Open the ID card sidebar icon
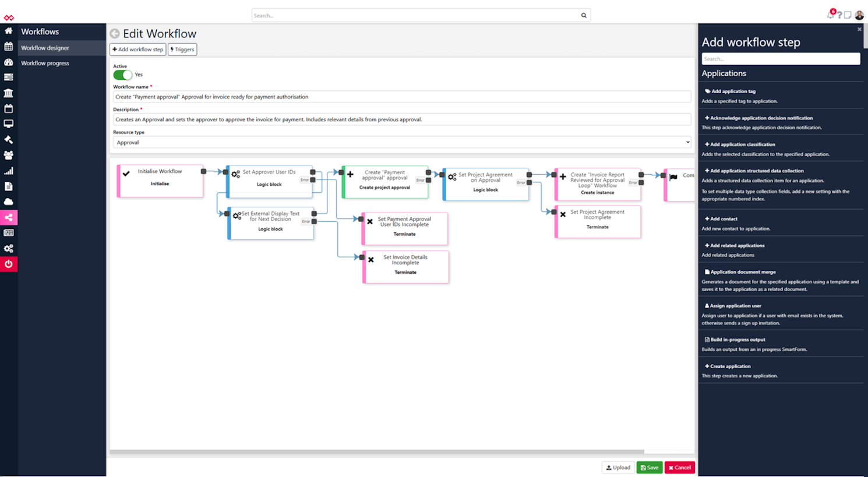Screen dimensions: 868x477 (x=8, y=233)
